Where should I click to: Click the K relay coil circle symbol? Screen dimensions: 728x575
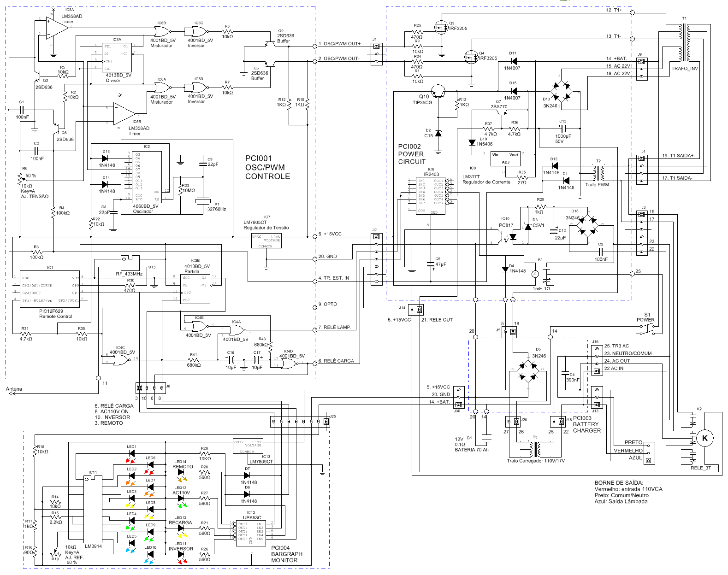point(704,438)
